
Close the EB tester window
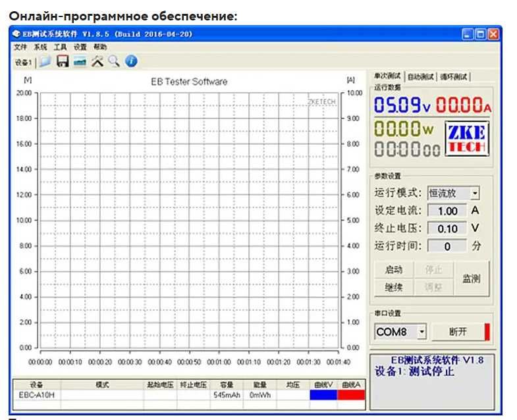pos(493,34)
